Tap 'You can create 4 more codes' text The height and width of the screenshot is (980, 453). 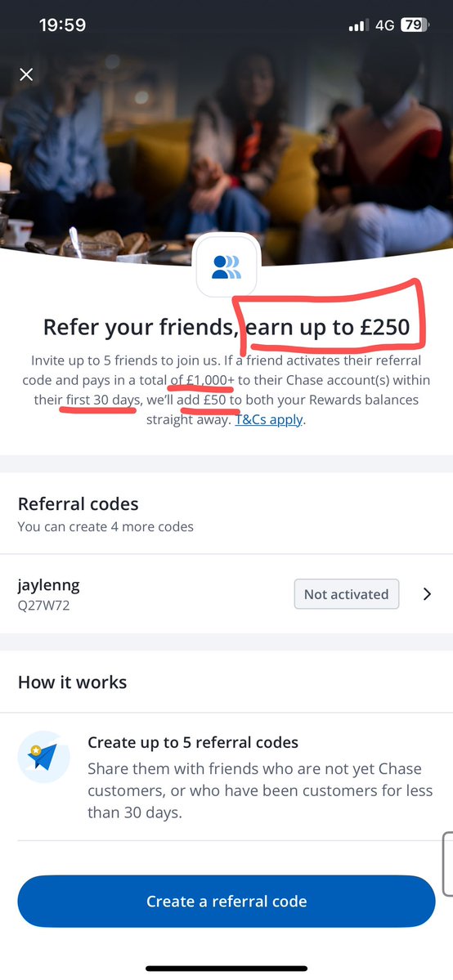pyautogui.click(x=105, y=526)
